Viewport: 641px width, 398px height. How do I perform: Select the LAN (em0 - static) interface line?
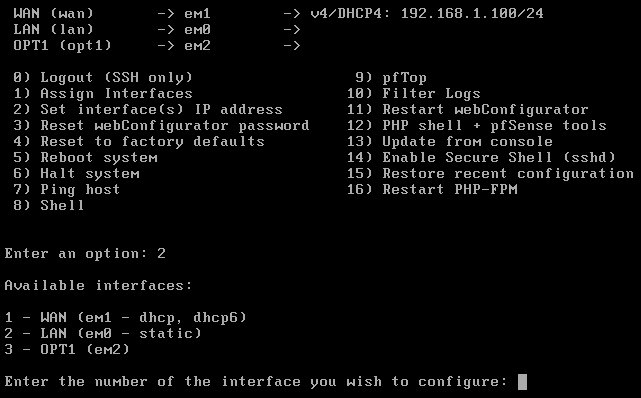tap(103, 333)
